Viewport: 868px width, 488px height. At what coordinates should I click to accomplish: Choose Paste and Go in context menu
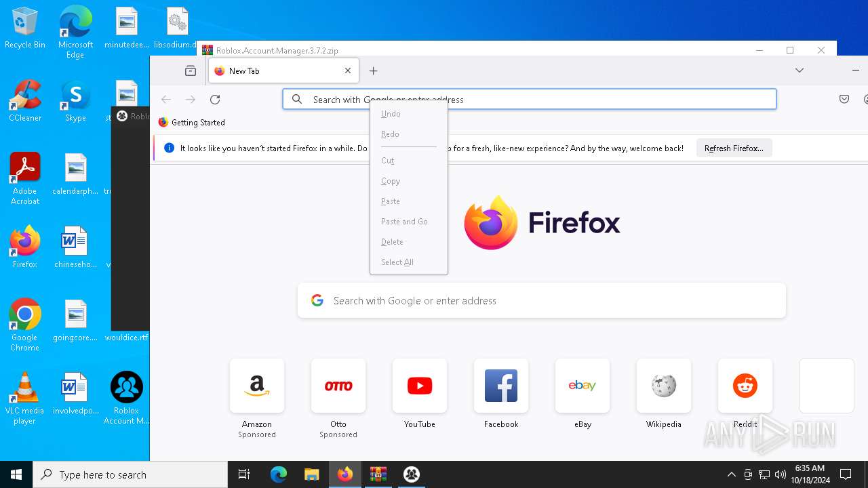[x=408, y=222]
